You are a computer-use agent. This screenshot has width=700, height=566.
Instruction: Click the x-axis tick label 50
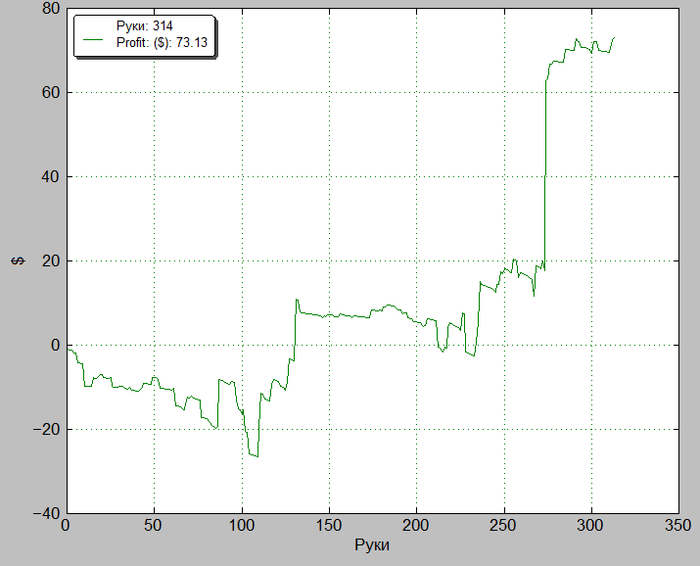coord(153,525)
